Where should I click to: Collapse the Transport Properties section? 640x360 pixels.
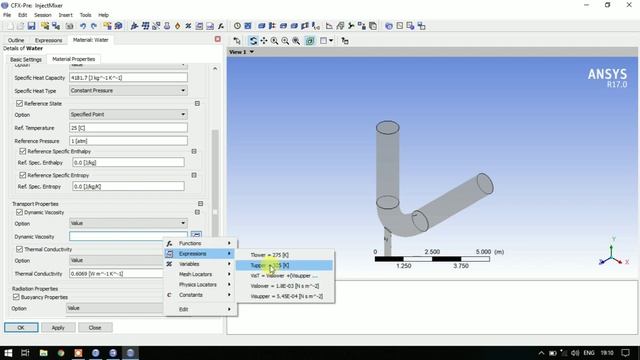tap(200, 203)
